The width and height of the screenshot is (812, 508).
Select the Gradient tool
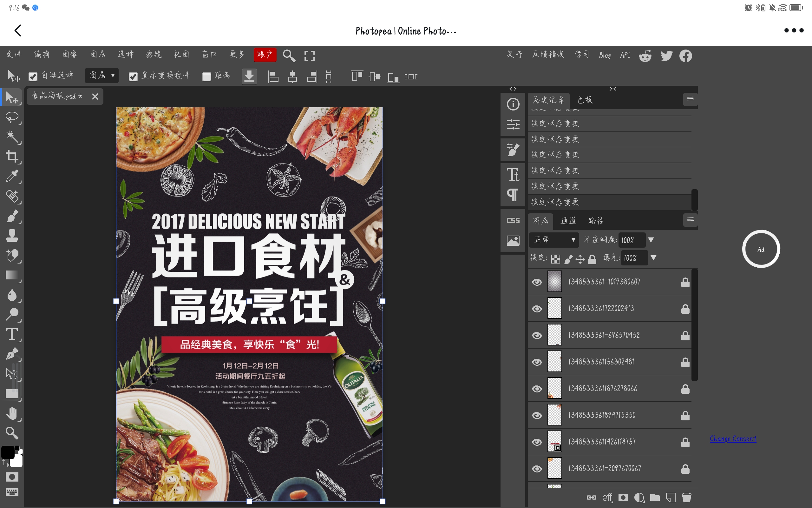[x=12, y=275]
